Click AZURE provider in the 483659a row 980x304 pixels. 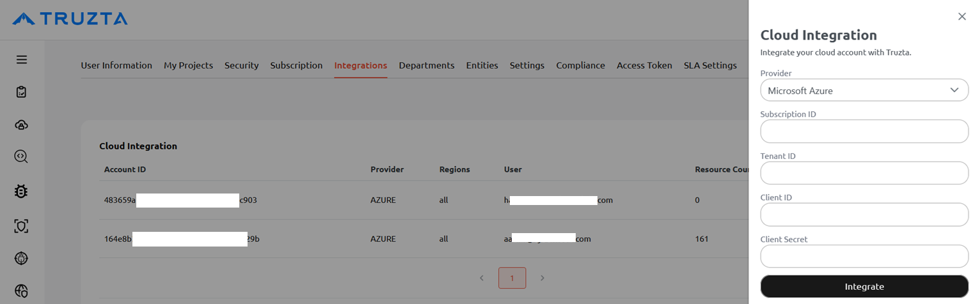tap(383, 200)
